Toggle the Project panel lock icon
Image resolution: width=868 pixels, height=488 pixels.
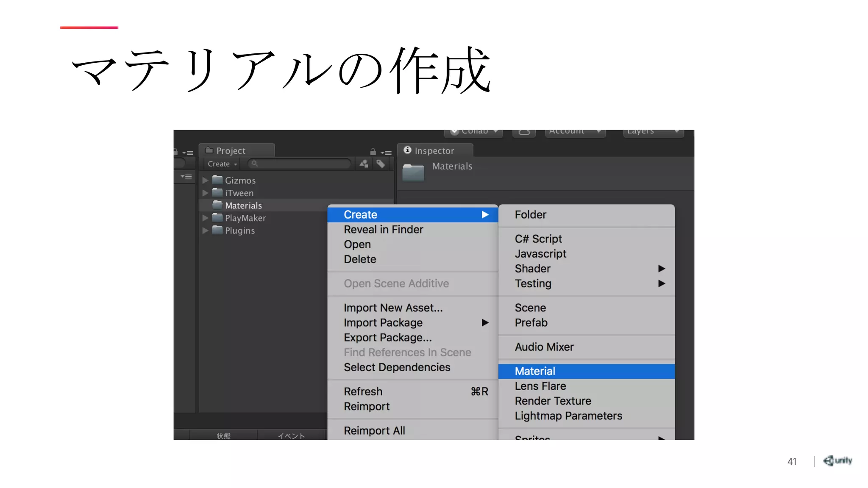[373, 152]
